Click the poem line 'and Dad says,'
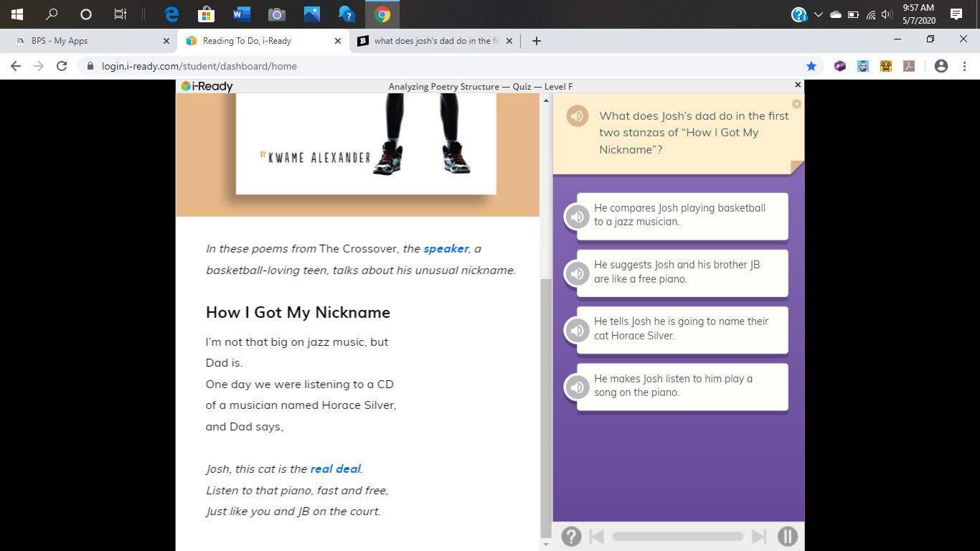The width and height of the screenshot is (980, 551). pos(245,427)
